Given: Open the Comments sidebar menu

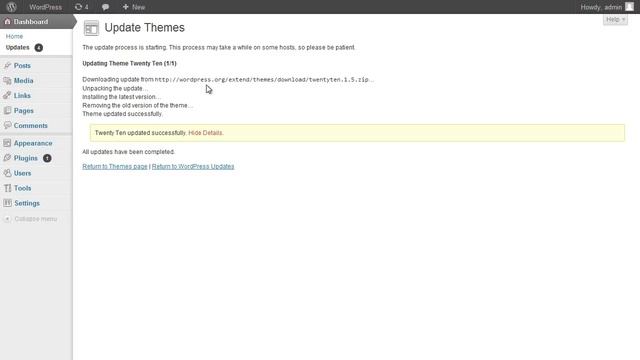Looking at the screenshot, I should (x=31, y=126).
